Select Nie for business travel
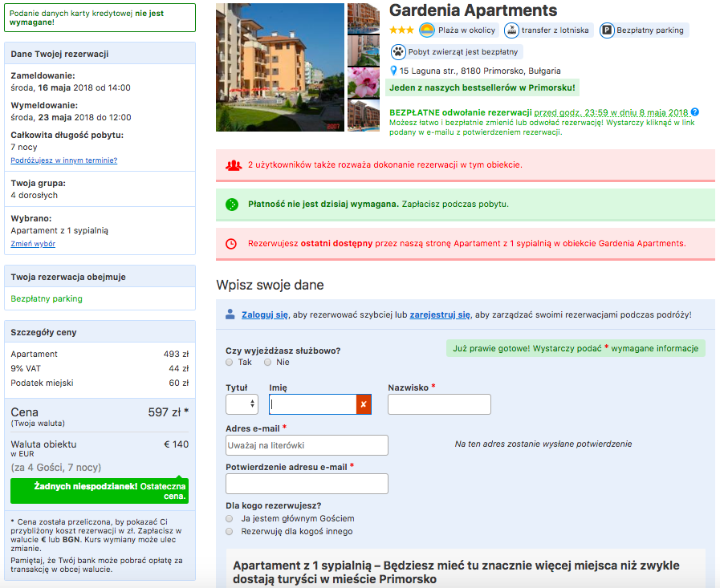 coord(268,362)
